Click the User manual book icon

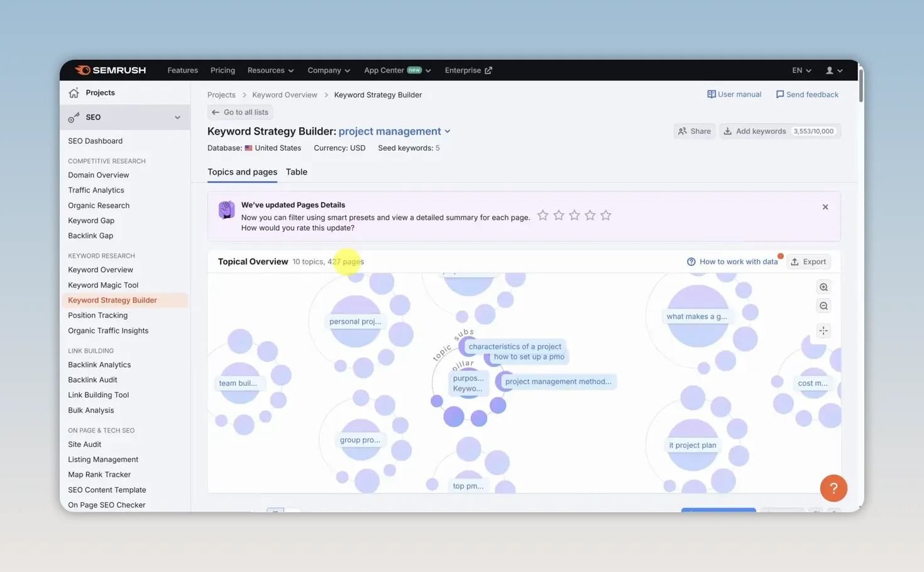point(712,94)
